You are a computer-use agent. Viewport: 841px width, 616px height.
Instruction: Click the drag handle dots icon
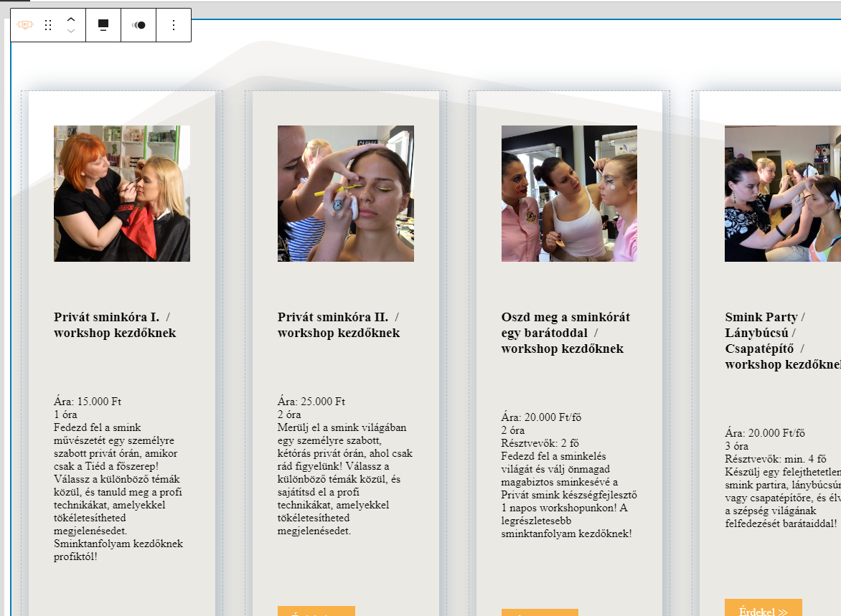point(48,25)
